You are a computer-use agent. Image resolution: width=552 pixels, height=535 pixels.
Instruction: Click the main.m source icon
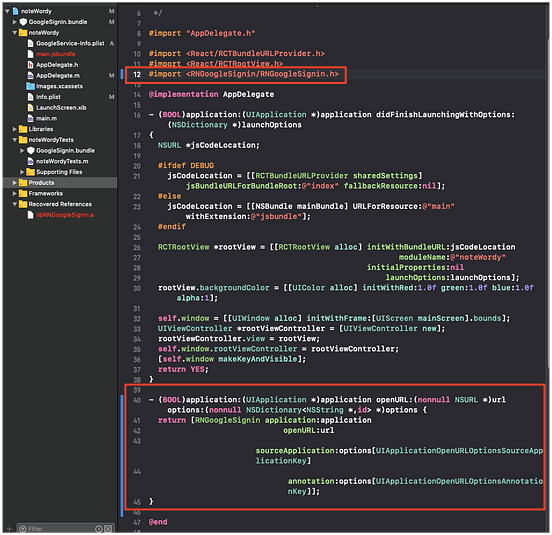click(x=31, y=119)
